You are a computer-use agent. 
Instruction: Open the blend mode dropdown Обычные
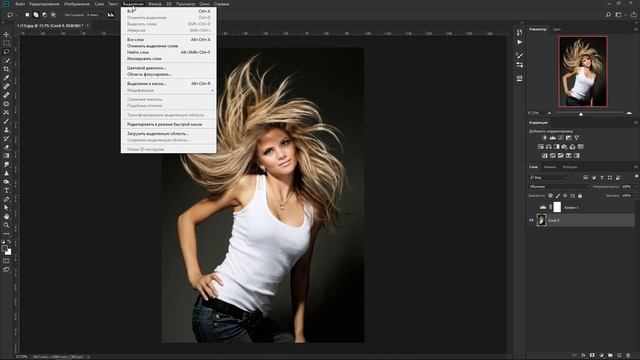click(x=560, y=187)
